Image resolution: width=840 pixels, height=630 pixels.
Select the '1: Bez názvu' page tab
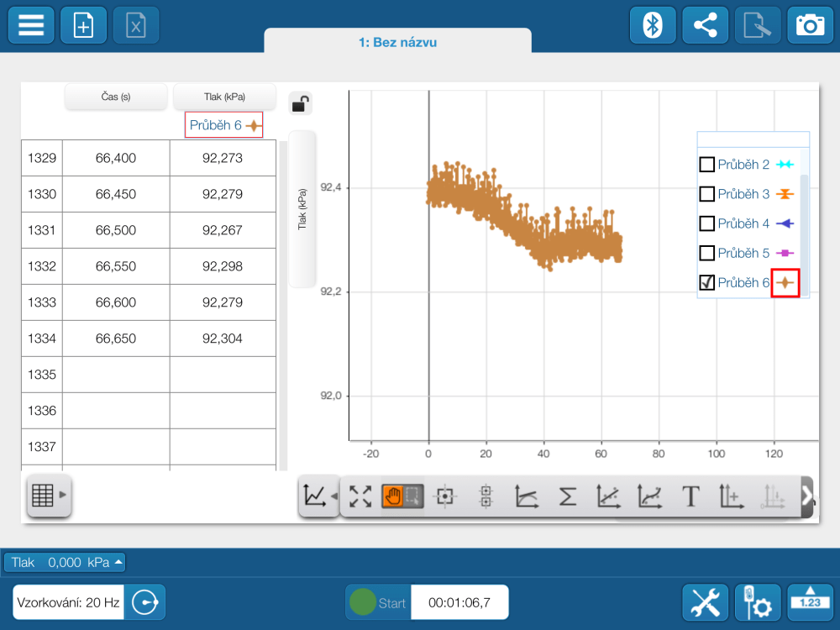397,42
